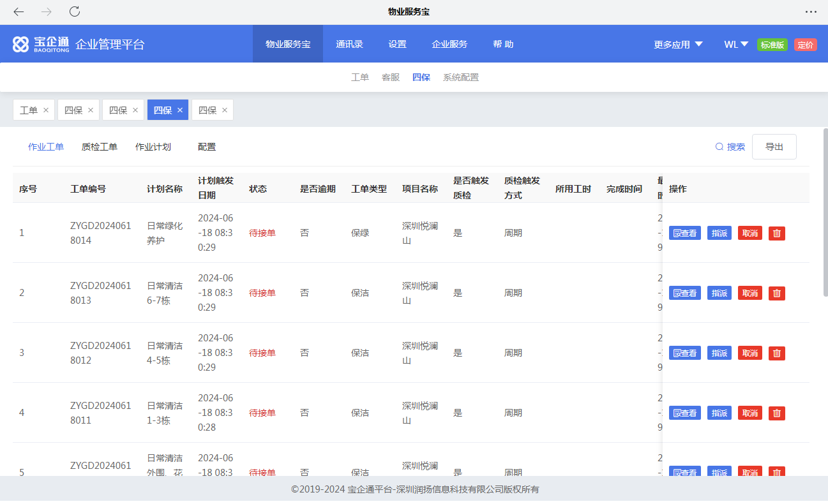Image resolution: width=828 pixels, height=504 pixels.
Task: Select the 作业工单 tab
Action: click(46, 147)
